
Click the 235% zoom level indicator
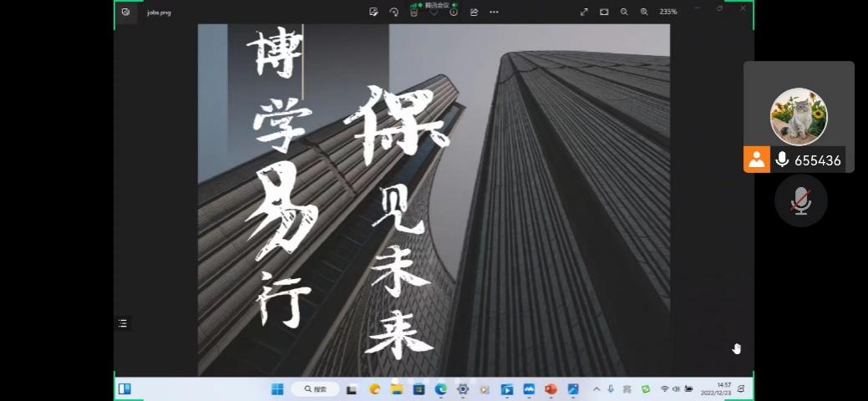tap(668, 12)
